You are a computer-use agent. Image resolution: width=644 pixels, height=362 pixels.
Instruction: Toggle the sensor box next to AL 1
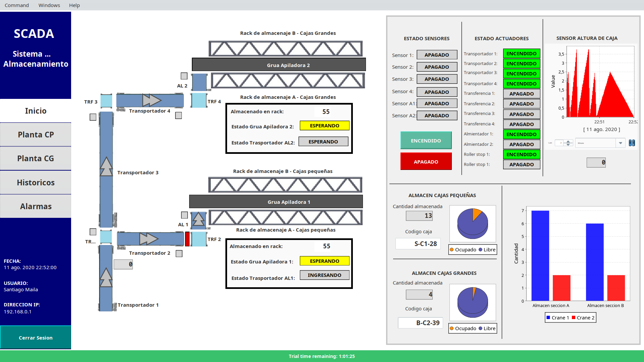(x=184, y=215)
